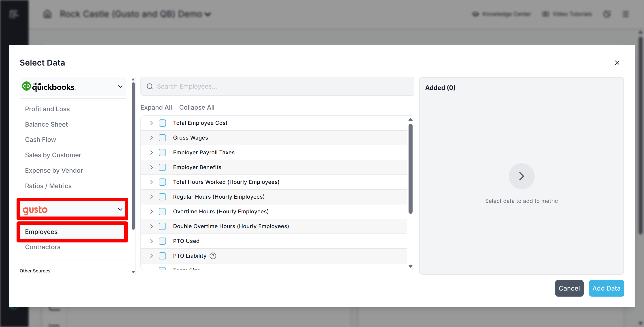Close the Select Data dialog with X
The height and width of the screenshot is (327, 644).
617,63
